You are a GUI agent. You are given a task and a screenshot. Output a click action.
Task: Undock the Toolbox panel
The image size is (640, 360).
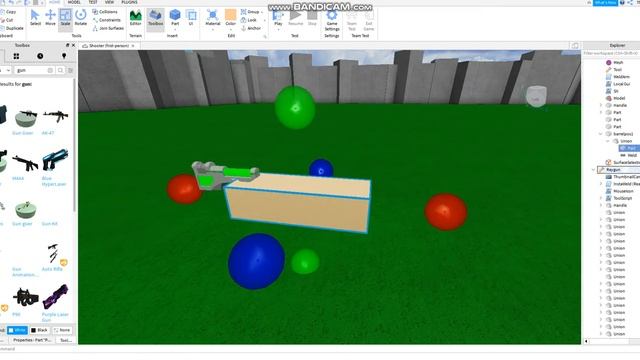coord(67,45)
